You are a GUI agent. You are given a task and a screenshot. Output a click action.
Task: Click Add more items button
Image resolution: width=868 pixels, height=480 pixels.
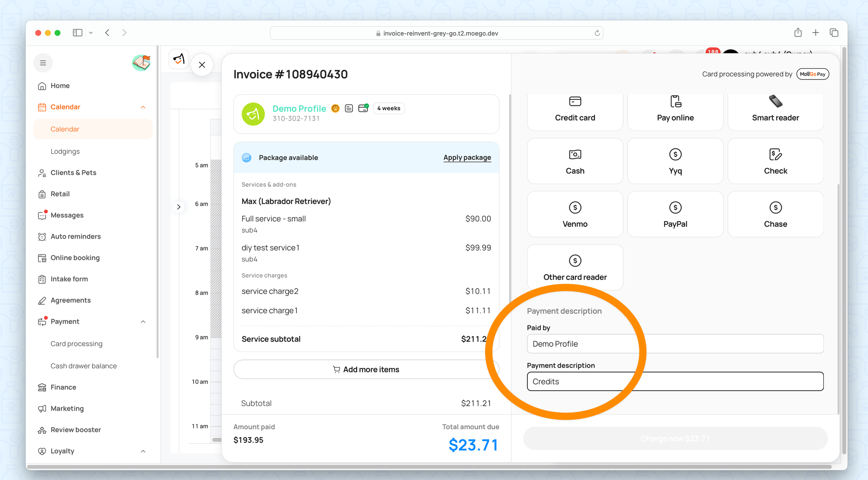366,369
